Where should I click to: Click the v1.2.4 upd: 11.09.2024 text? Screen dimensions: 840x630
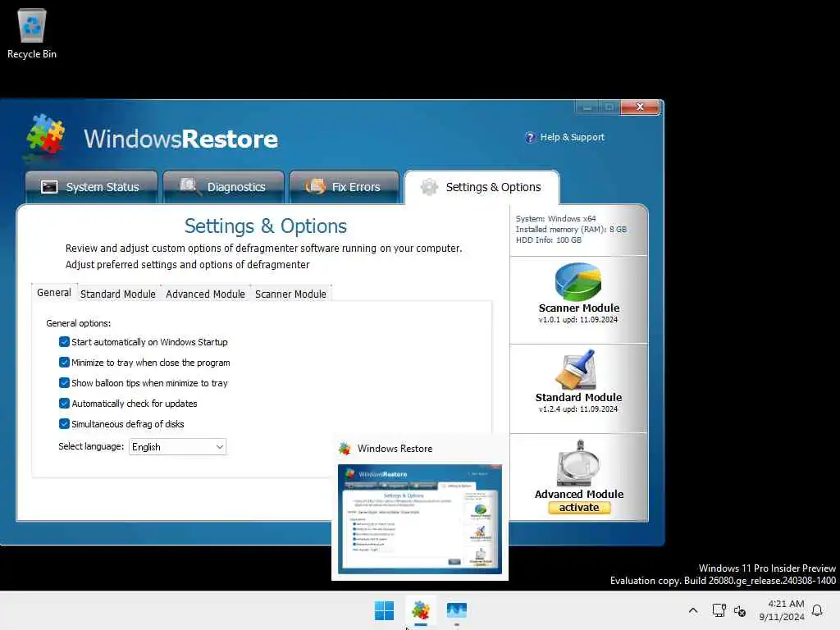pos(578,409)
